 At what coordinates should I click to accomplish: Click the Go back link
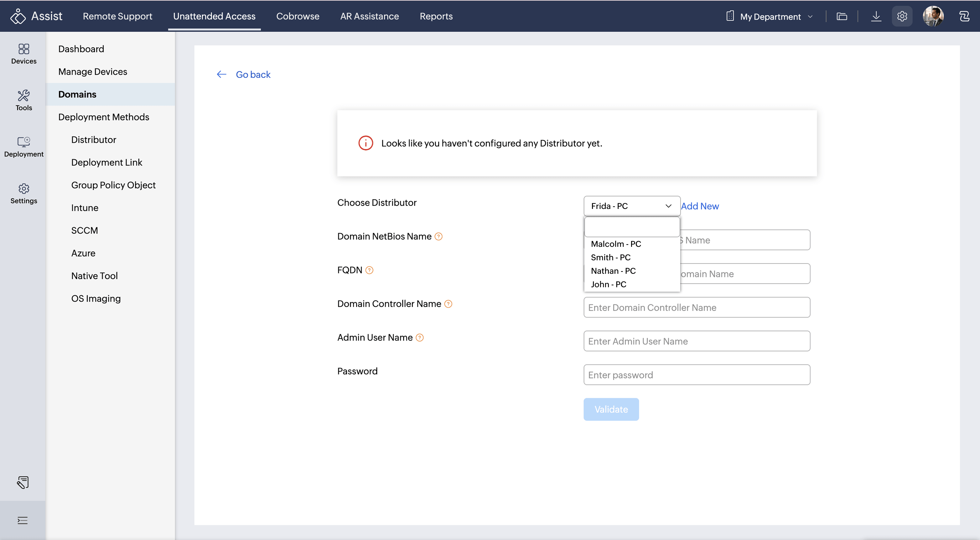[x=253, y=75]
